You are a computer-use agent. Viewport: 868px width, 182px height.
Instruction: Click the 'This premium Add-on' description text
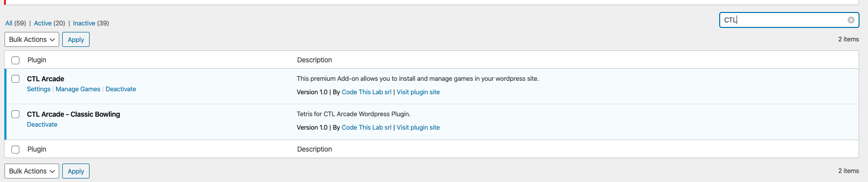tap(418, 78)
